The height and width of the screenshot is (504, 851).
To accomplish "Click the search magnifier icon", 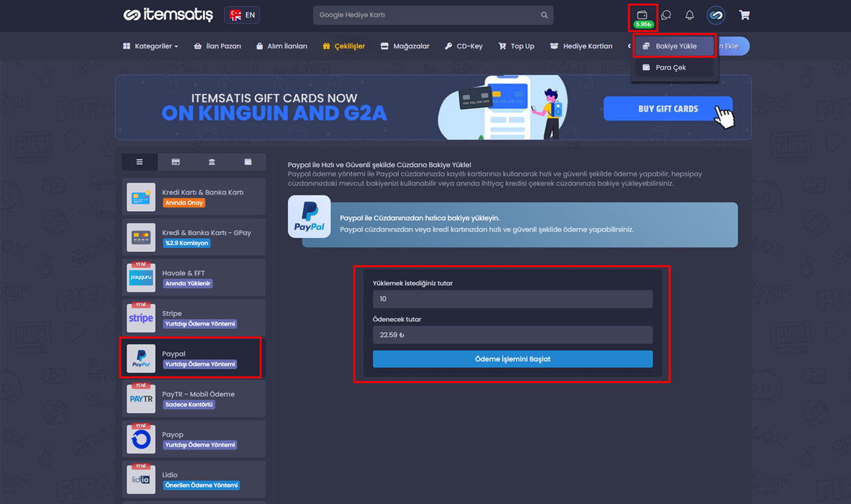I will 545,15.
